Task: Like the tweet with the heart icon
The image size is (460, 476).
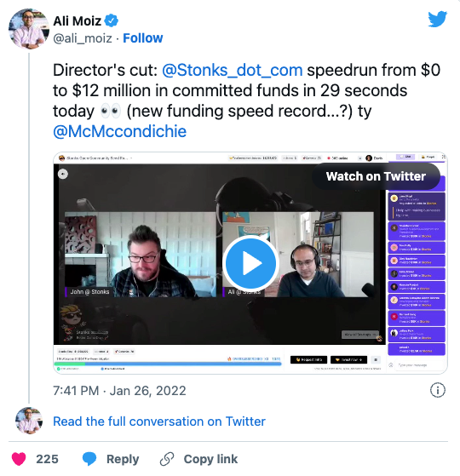Action: point(19,459)
